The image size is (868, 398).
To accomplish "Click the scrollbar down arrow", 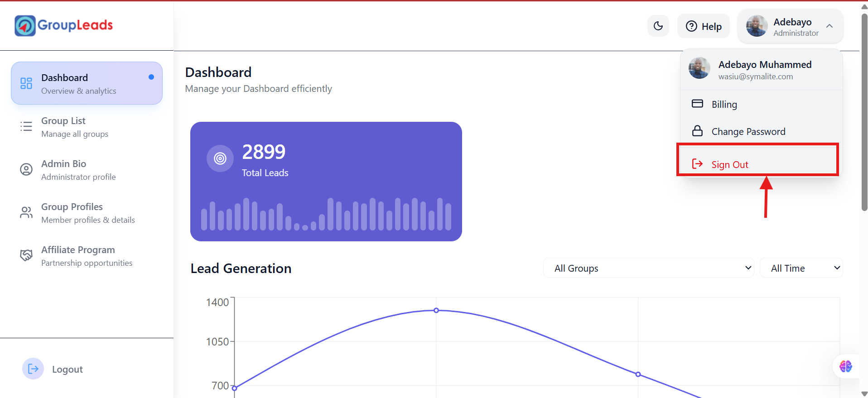I will 864,393.
